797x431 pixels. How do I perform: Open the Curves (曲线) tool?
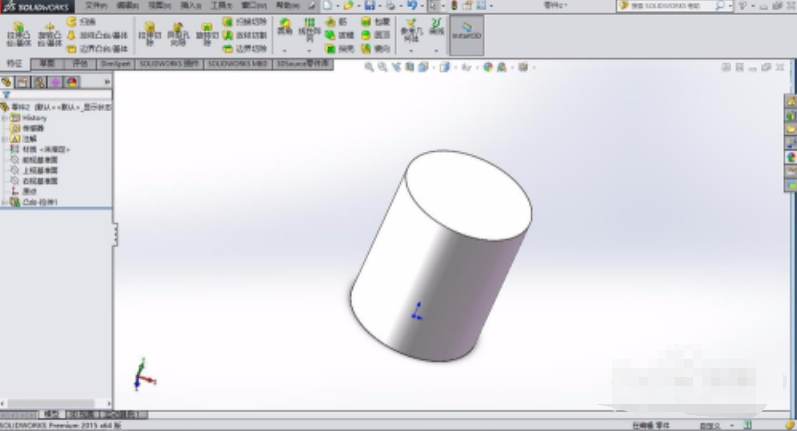click(x=436, y=27)
